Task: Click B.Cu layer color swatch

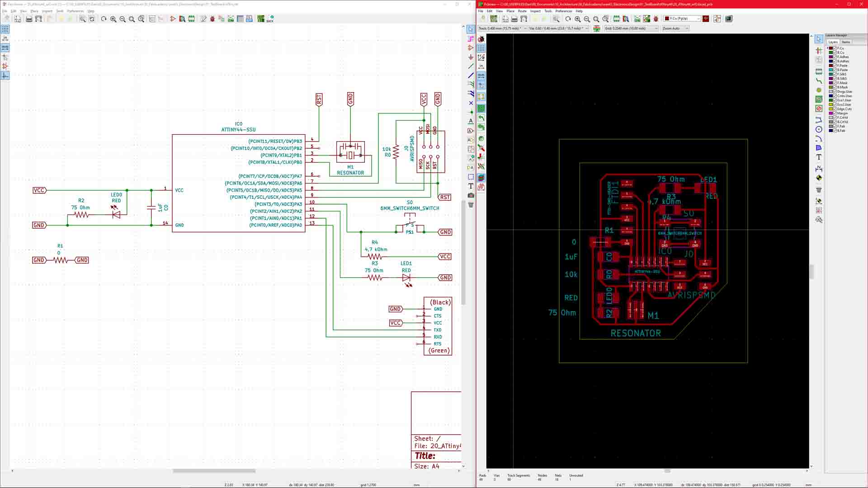Action: pos(831,52)
